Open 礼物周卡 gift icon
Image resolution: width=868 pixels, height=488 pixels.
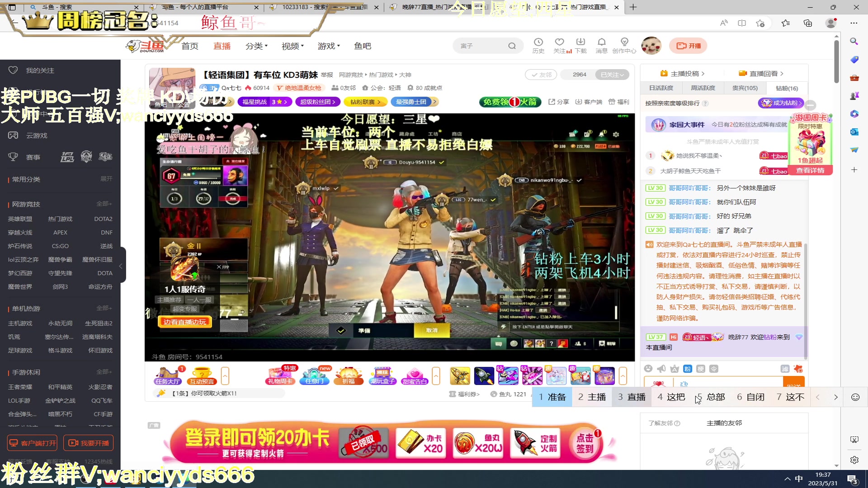tap(280, 376)
